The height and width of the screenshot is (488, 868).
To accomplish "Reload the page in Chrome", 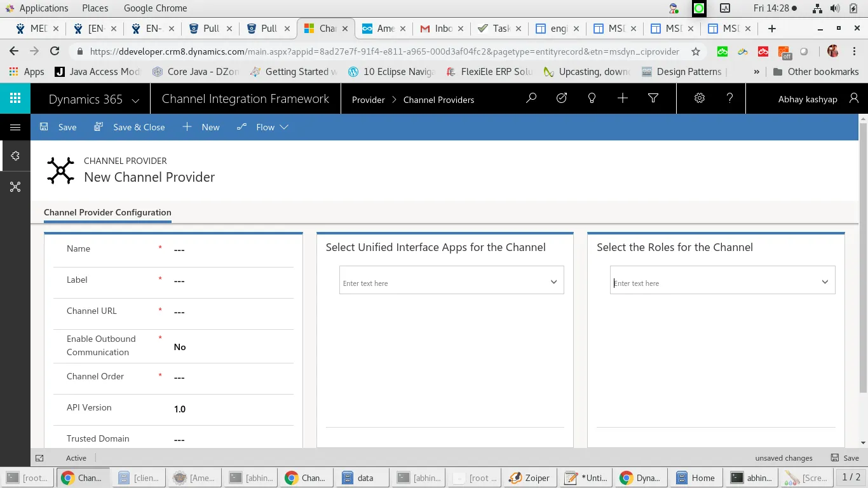I will point(55,51).
